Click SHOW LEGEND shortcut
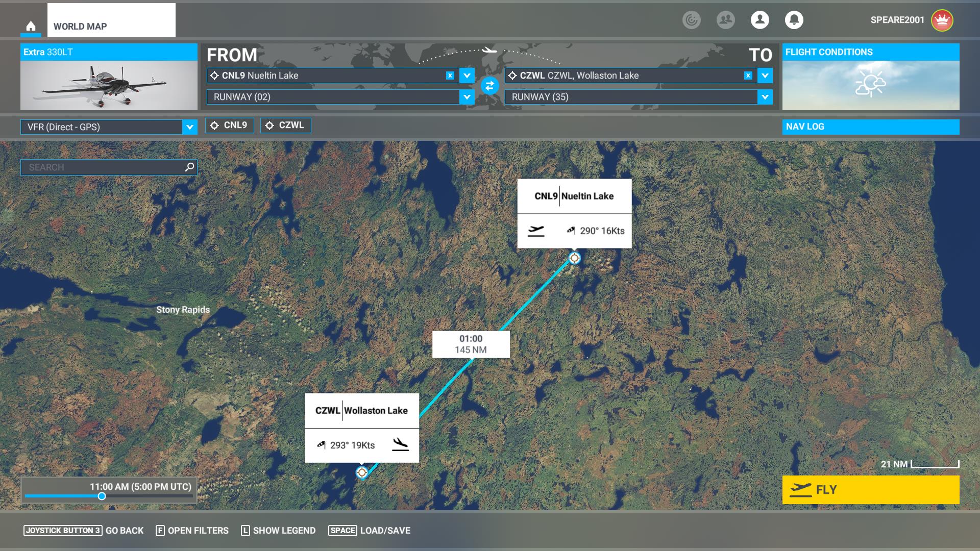Image resolution: width=980 pixels, height=551 pixels. point(279,531)
